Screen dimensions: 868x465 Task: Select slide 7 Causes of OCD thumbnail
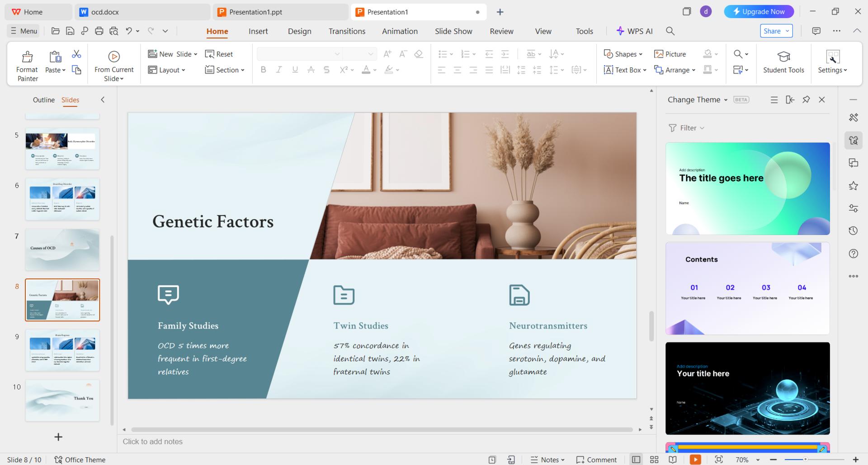click(62, 249)
